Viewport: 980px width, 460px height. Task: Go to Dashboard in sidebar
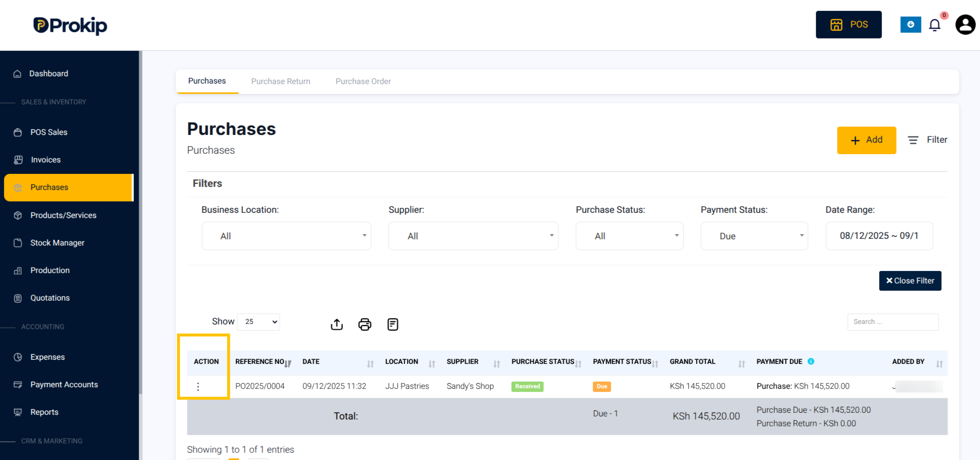[48, 74]
